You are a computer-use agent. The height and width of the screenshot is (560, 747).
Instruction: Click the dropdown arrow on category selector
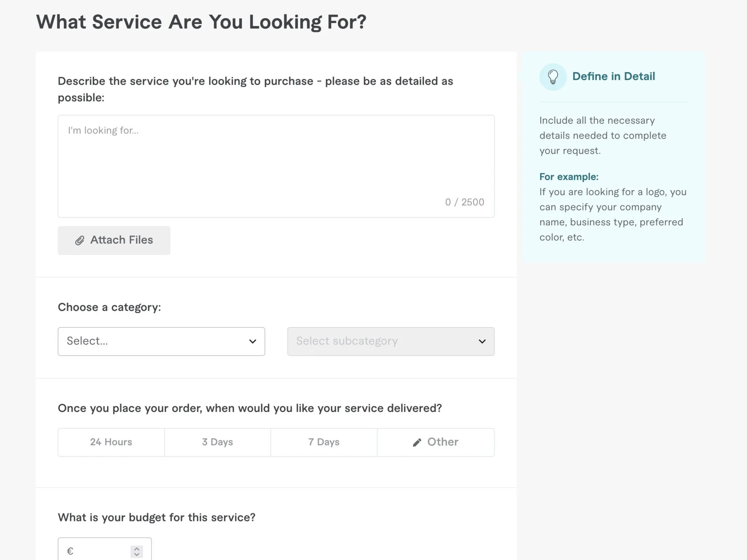[x=252, y=341]
